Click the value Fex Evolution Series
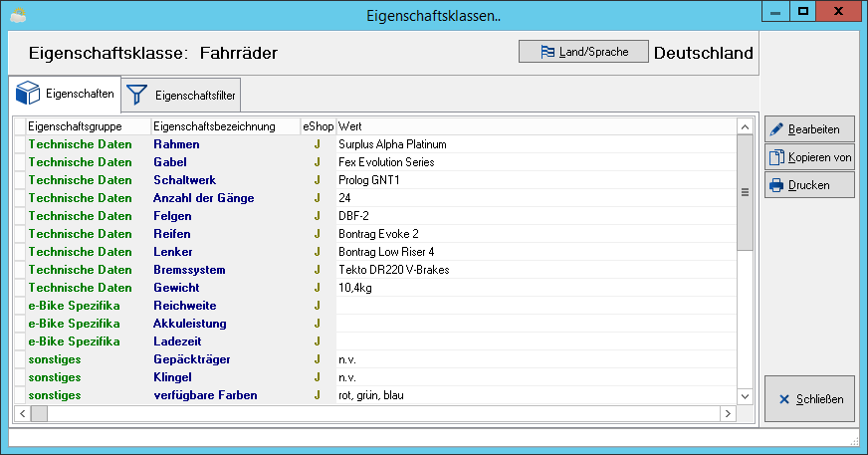 point(386,162)
